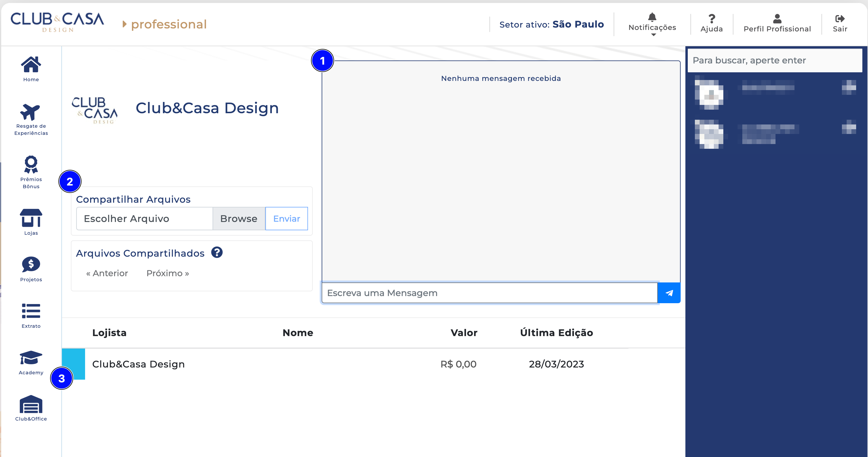Focus the Escreva uma Mensagem field
868x457 pixels.
coord(490,293)
